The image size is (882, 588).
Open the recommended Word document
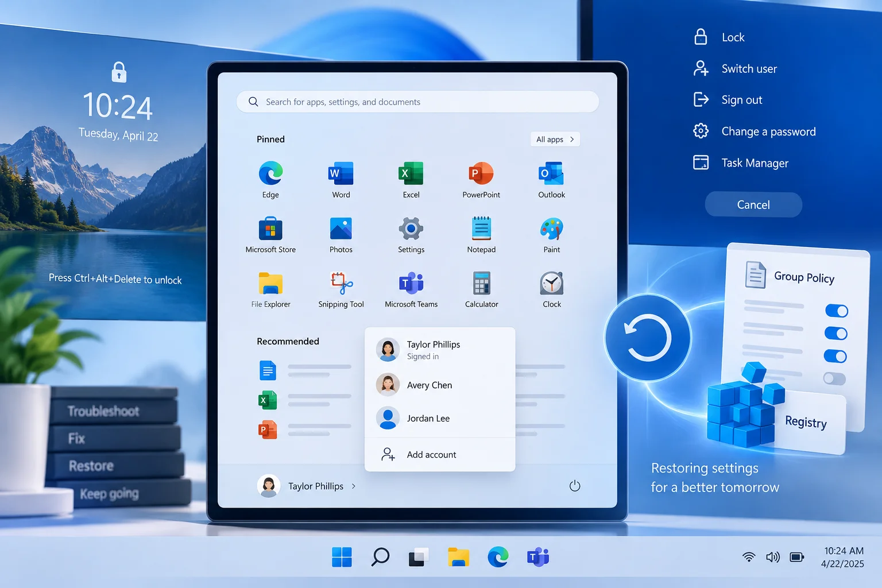pyautogui.click(x=268, y=370)
